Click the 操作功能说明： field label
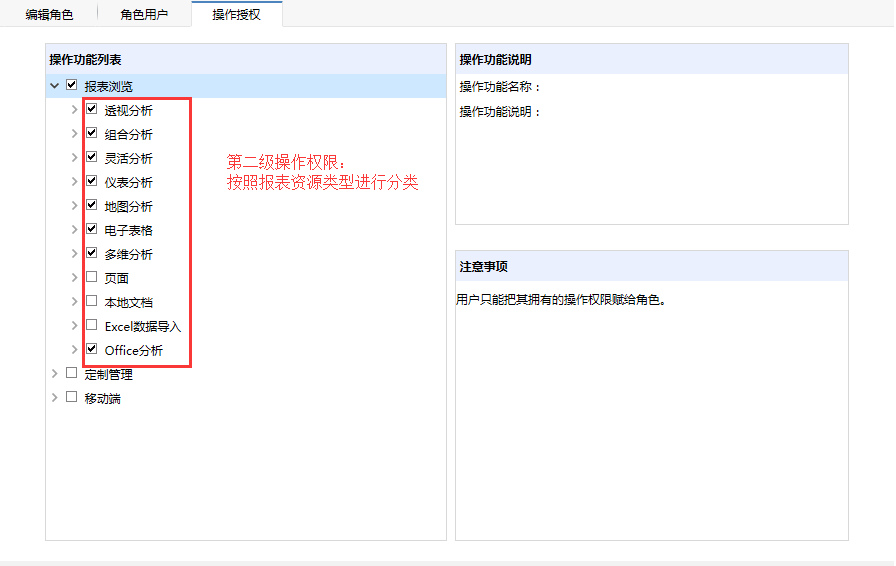896x566 pixels. [x=500, y=111]
